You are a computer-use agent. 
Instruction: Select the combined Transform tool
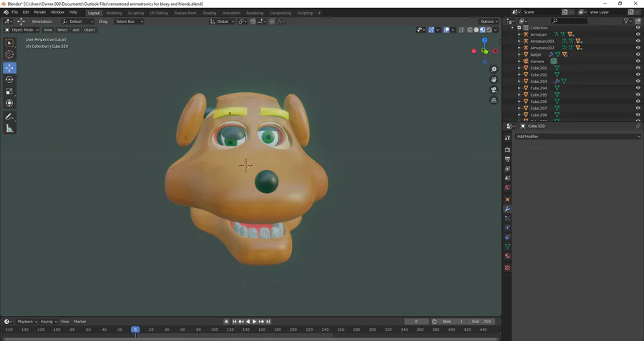click(9, 104)
